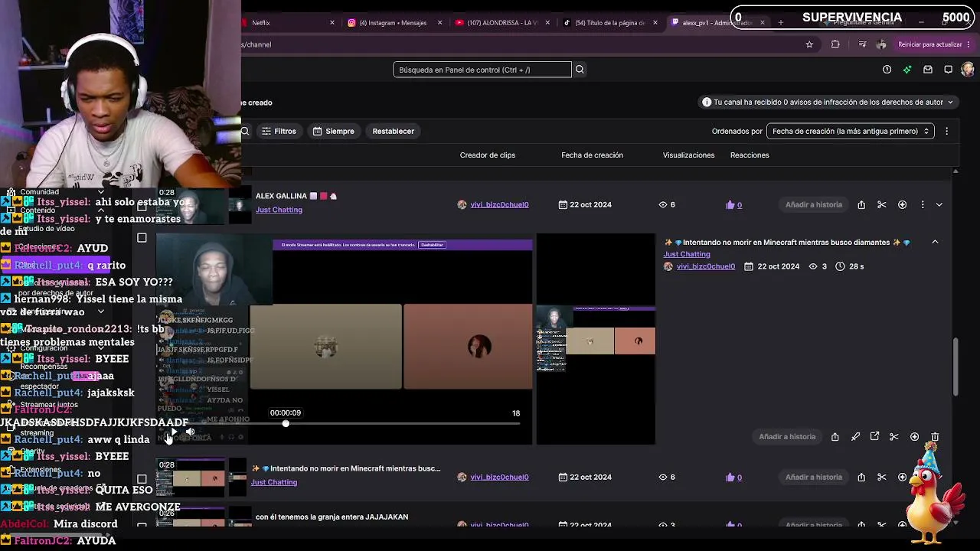Open the Filtros filter menu
The height and width of the screenshot is (551, 980).
click(x=279, y=131)
